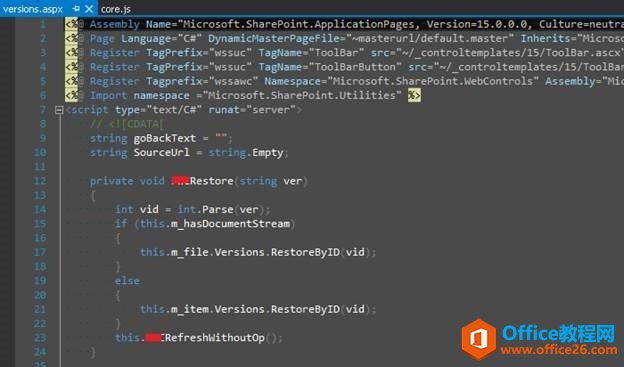Click the <% marker on Assembly line

[72, 24]
